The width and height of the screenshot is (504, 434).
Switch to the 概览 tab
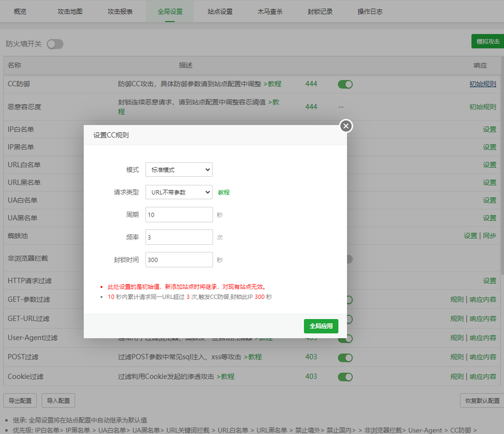pos(20,11)
